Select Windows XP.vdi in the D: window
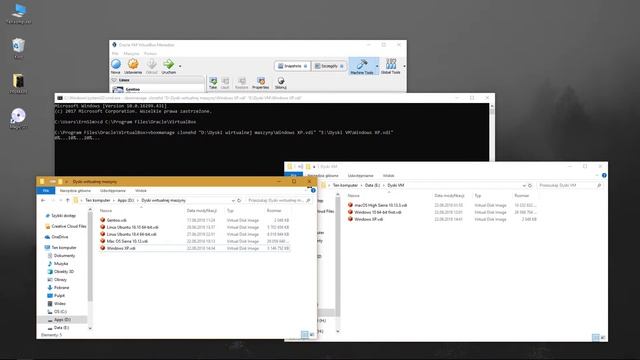The width and height of the screenshot is (640, 360). (194, 248)
